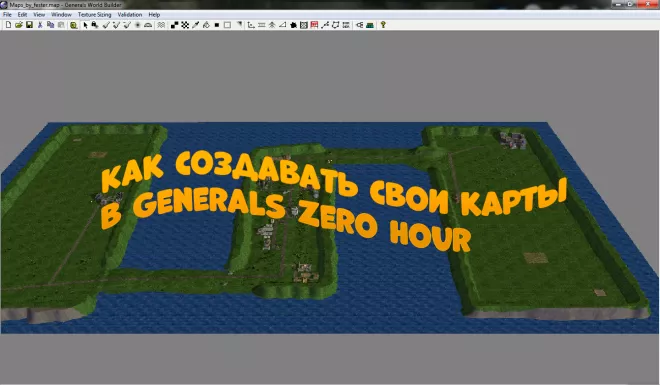Screen dimensions: 660x385
Task: Click the New document icon
Action: point(8,25)
